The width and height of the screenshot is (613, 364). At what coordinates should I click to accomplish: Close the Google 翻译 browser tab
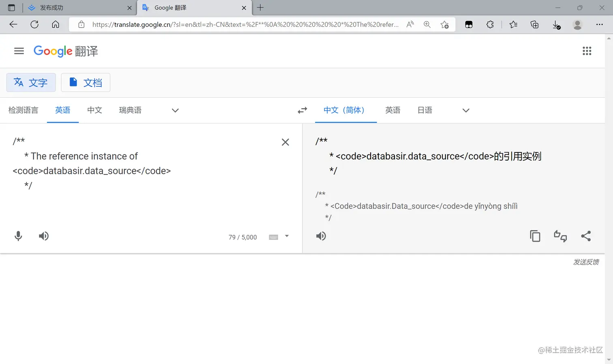point(244,8)
